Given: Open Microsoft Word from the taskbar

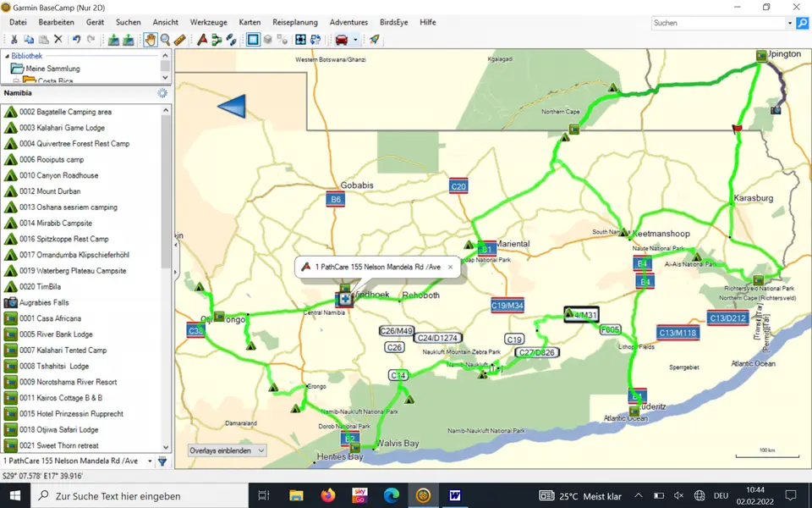Looking at the screenshot, I should pos(455,495).
